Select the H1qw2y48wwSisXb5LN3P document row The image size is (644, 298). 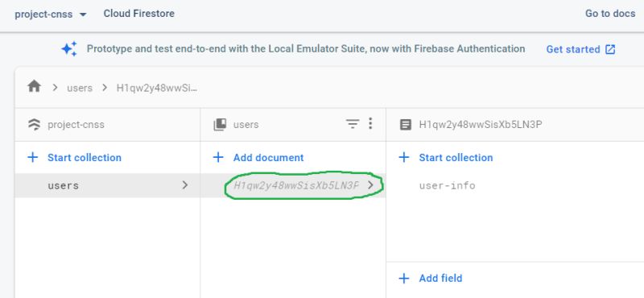pyautogui.click(x=293, y=185)
